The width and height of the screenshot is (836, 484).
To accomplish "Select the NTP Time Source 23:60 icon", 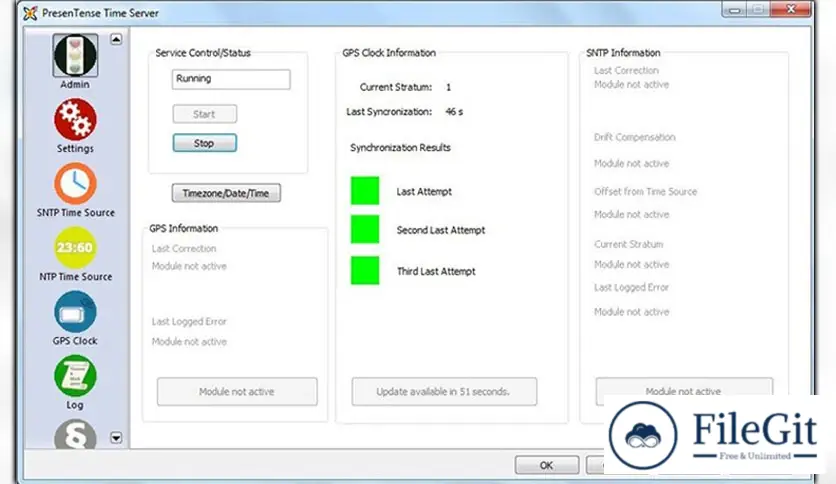I will point(75,247).
